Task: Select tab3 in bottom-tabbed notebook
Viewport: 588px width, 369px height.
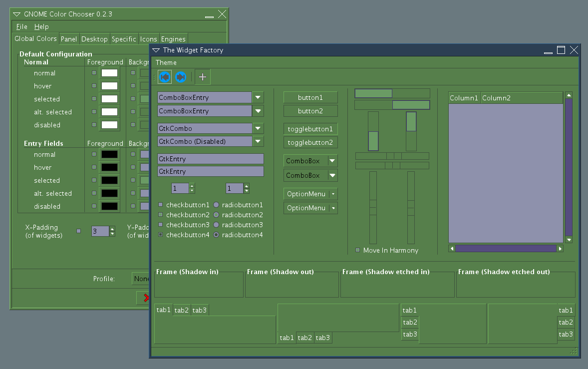Action: coord(323,338)
